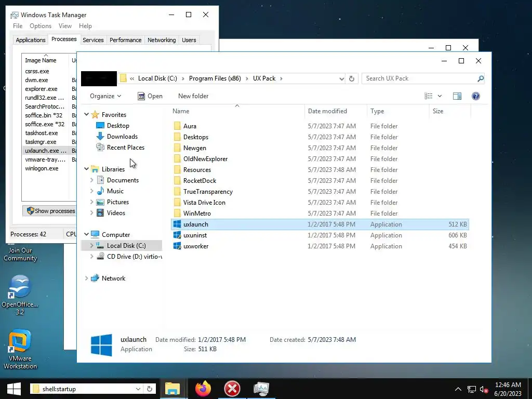Sort processes by Image Name column
Screen dimensions: 532x399
[x=46, y=60]
